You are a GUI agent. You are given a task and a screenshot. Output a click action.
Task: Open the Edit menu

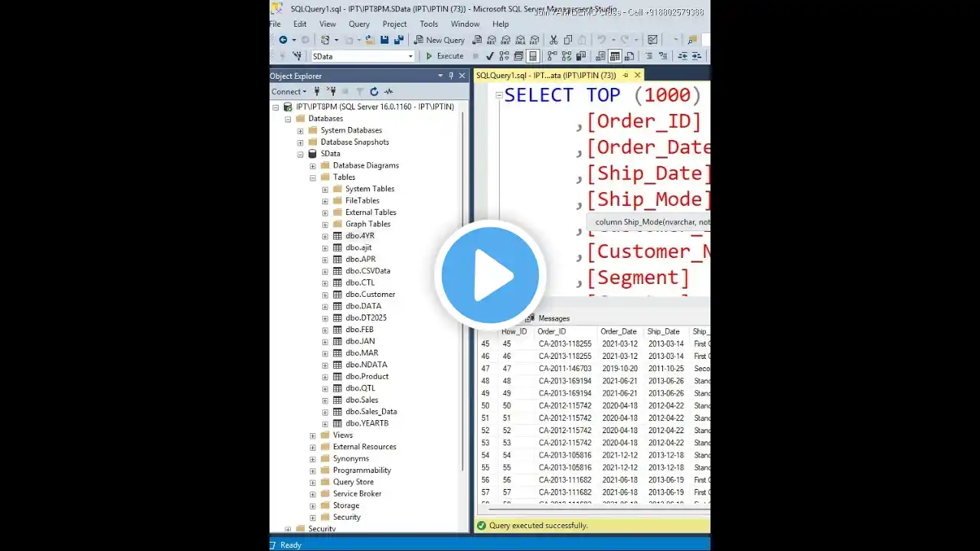coord(300,24)
